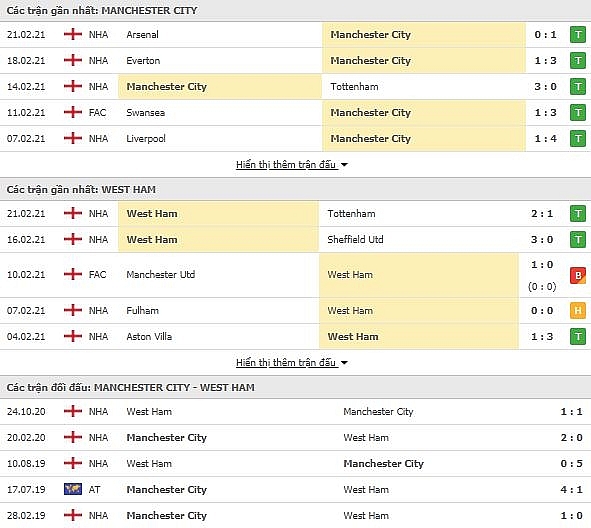The image size is (591, 528).
Task: Click England flag in the 24.10.20 match row
Action: [x=73, y=411]
